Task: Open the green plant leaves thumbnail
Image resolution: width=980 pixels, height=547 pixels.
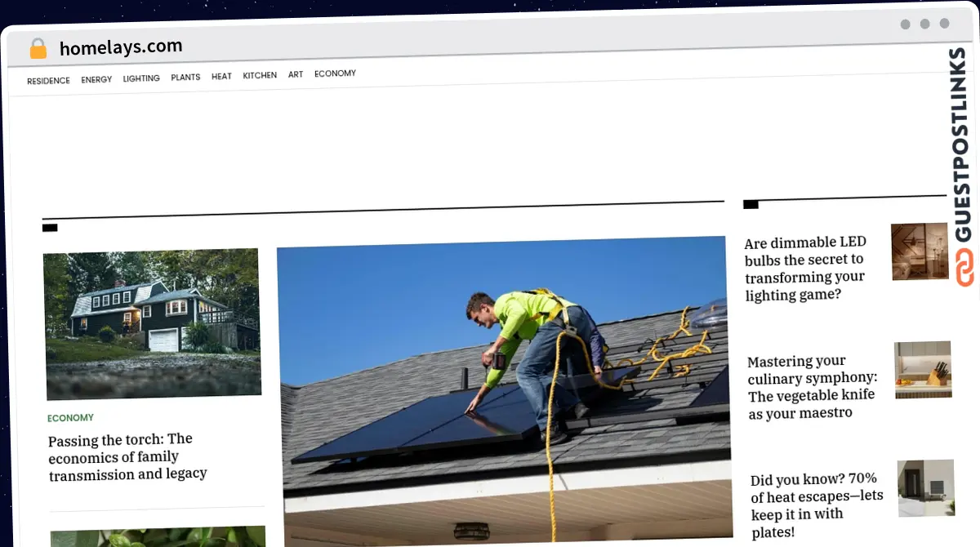Action: point(158,536)
